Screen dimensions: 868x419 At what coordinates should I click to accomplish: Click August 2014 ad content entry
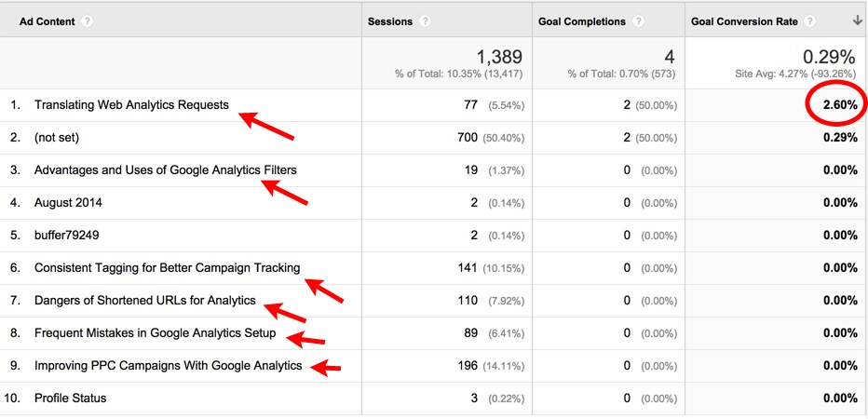(68, 203)
